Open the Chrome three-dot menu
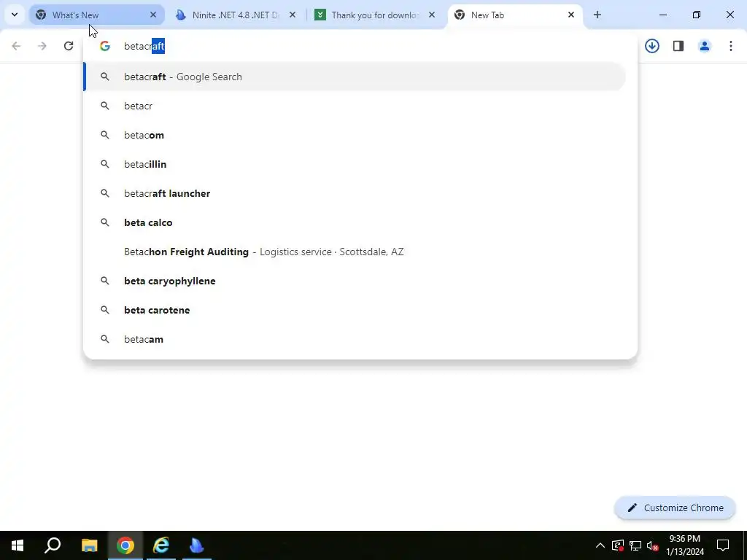Viewport: 747px width, 560px height. [x=731, y=46]
